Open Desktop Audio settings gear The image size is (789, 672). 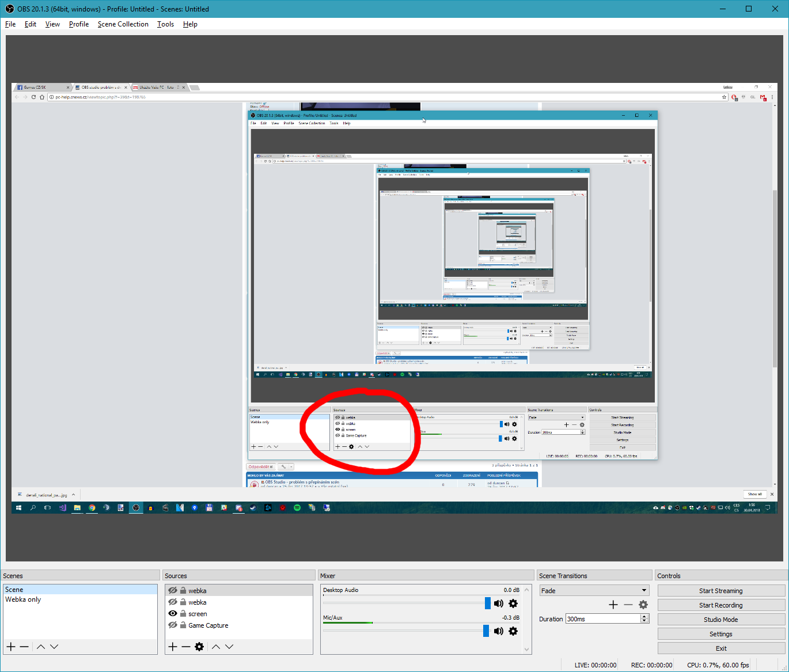tap(513, 603)
